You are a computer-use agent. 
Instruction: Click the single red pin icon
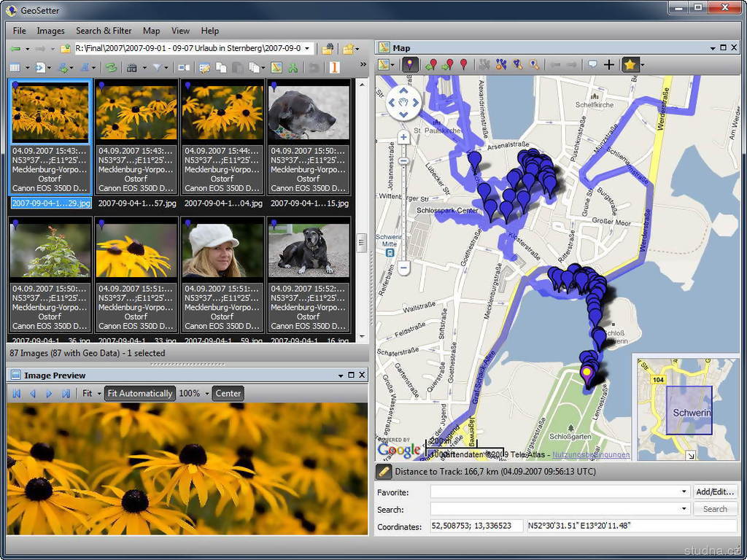[463, 65]
